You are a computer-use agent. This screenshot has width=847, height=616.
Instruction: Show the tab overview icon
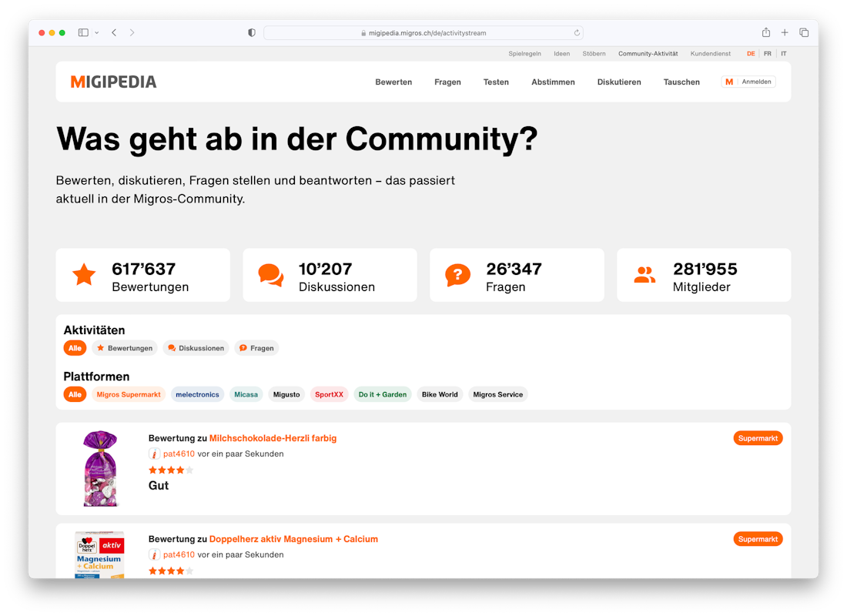pyautogui.click(x=804, y=32)
